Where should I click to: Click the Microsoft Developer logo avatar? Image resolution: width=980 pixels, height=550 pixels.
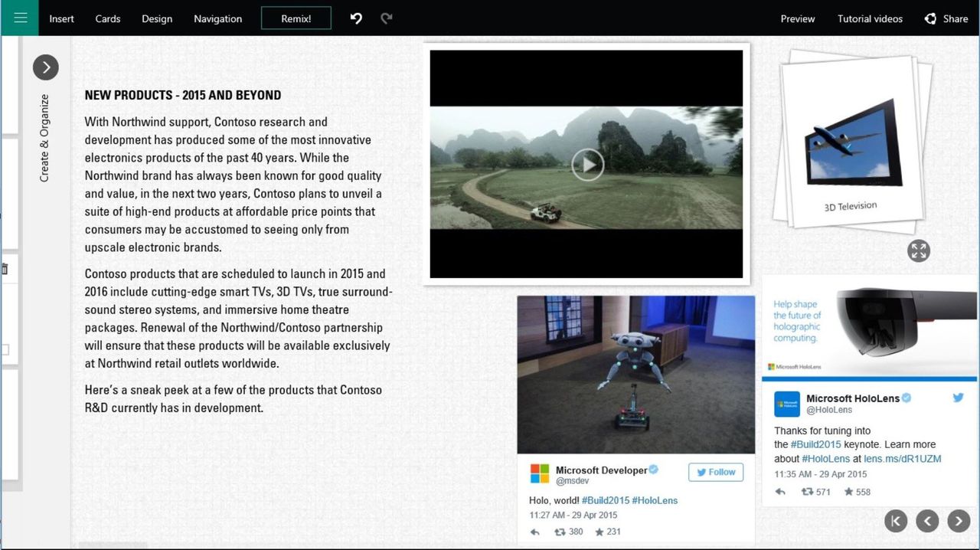tap(540, 474)
